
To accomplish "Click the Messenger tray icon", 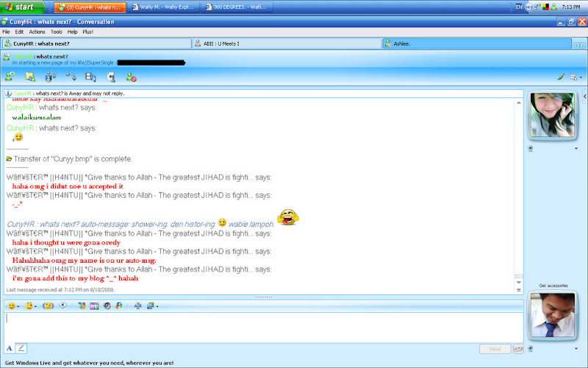I will (x=553, y=7).
